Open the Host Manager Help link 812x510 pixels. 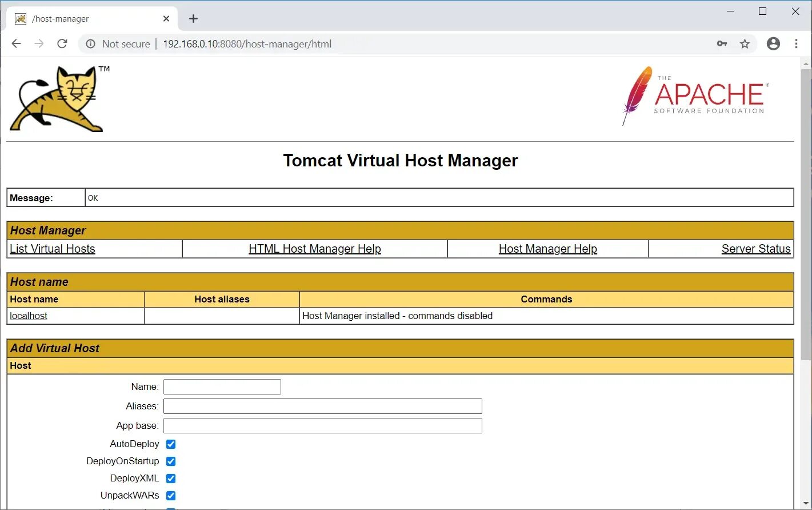(548, 249)
